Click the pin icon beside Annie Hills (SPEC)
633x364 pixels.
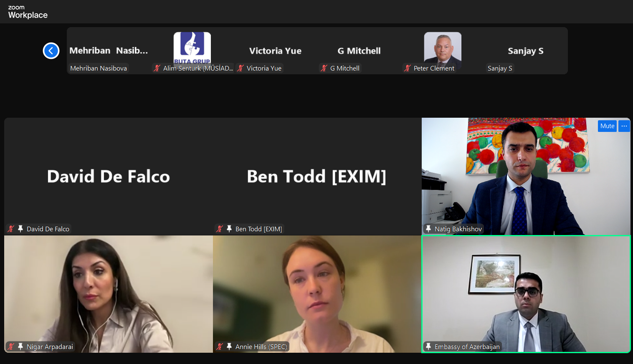[229, 346]
